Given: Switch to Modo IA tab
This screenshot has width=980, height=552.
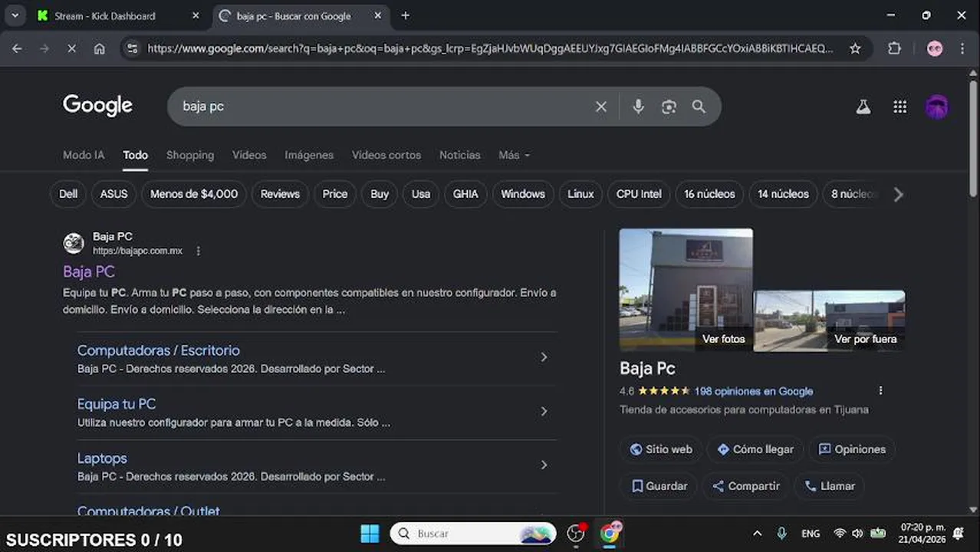Looking at the screenshot, I should [x=84, y=155].
